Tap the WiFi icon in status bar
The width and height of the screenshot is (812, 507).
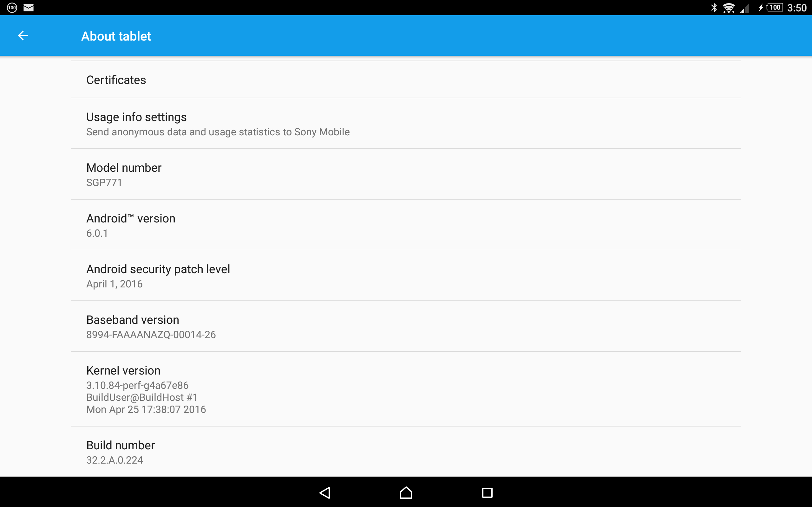(x=726, y=8)
